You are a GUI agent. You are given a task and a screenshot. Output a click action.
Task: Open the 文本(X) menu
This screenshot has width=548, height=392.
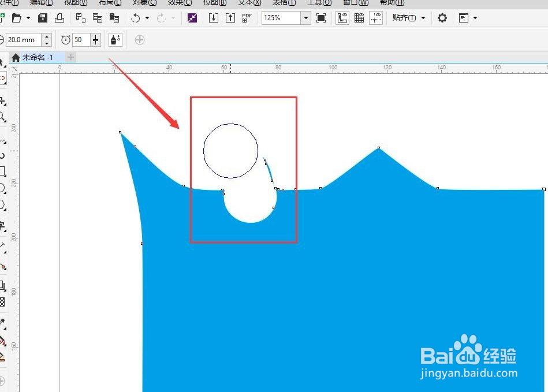249,2
